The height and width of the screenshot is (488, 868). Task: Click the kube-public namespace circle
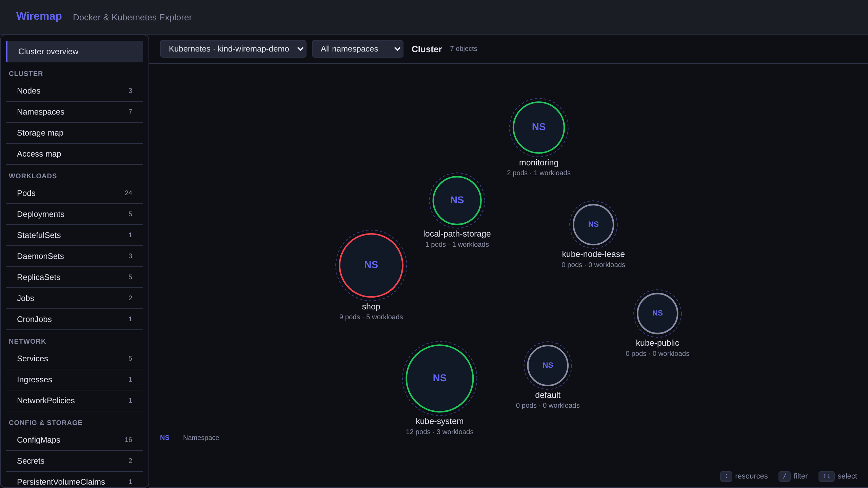click(x=657, y=313)
